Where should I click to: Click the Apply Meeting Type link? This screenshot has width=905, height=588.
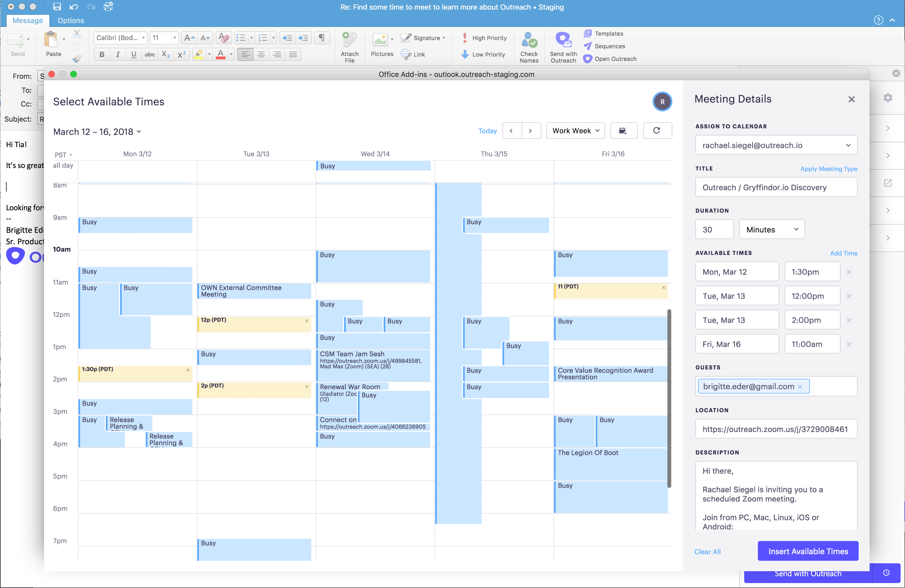(x=828, y=169)
